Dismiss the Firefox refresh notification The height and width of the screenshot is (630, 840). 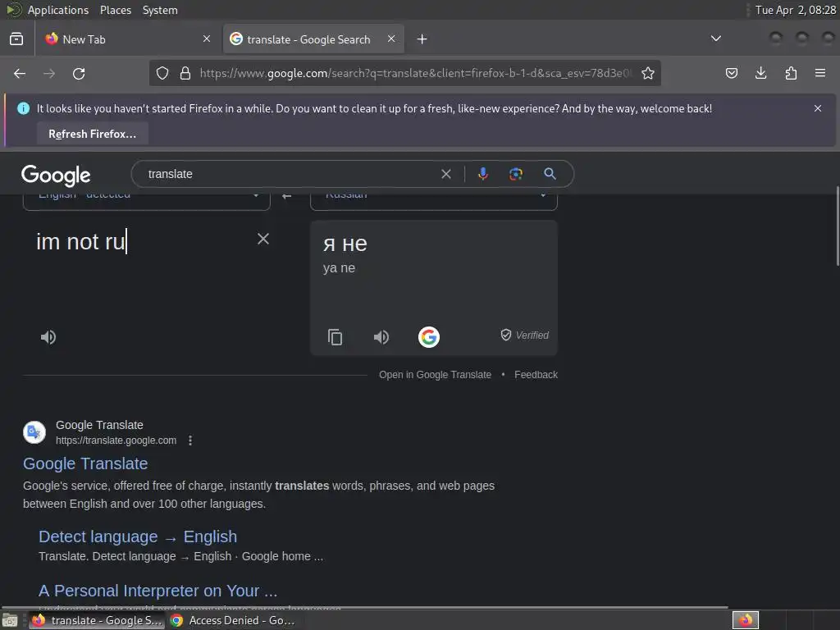pos(818,108)
